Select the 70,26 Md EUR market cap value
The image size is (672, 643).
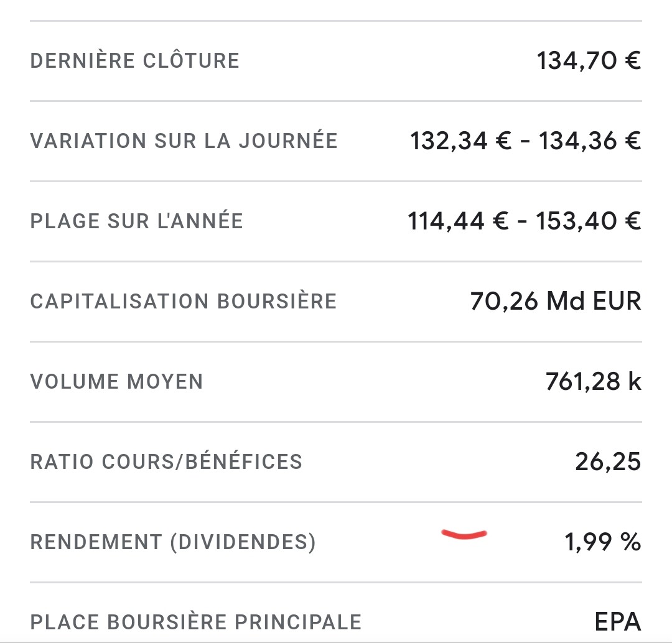pos(556,301)
